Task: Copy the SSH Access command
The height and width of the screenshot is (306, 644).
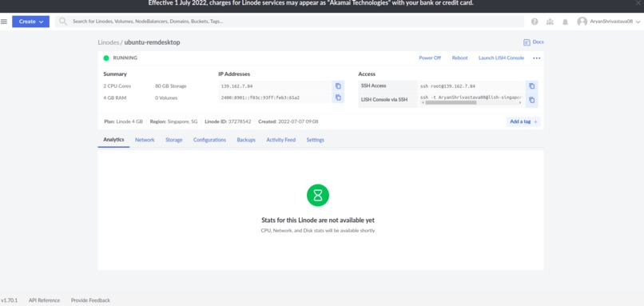Action: point(532,85)
